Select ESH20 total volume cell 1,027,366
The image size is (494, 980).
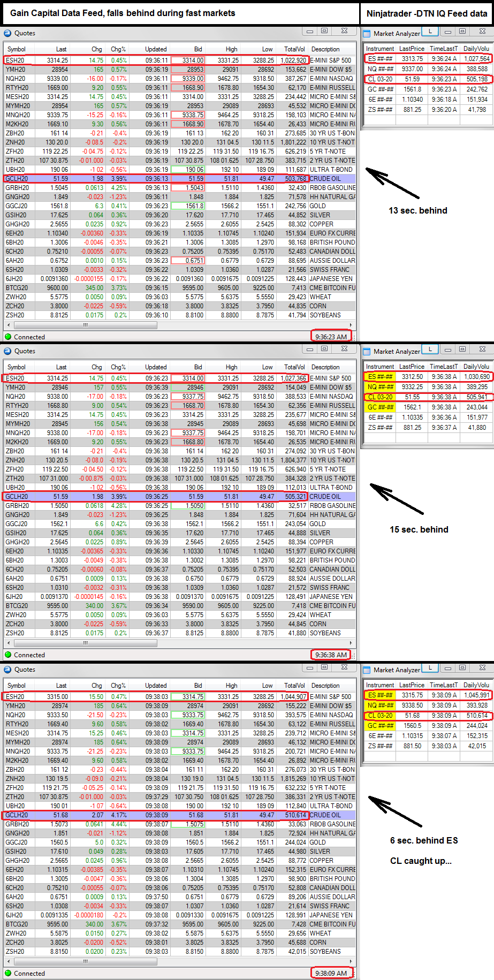[x=292, y=378]
